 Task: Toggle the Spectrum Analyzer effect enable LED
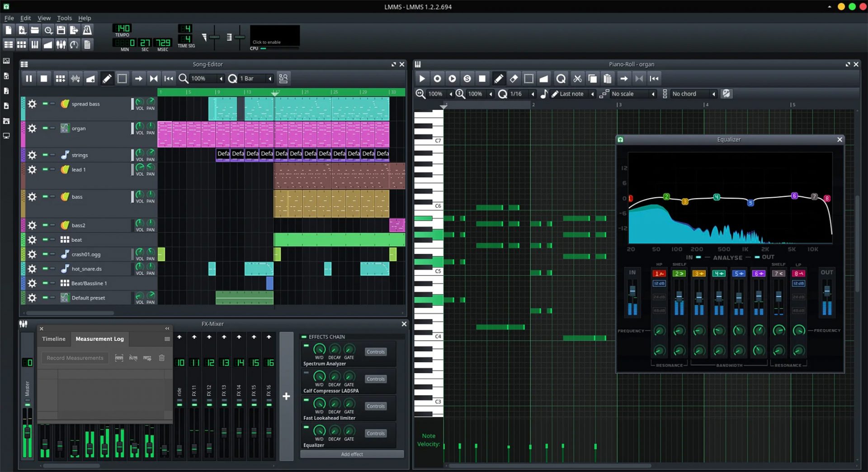(306, 346)
